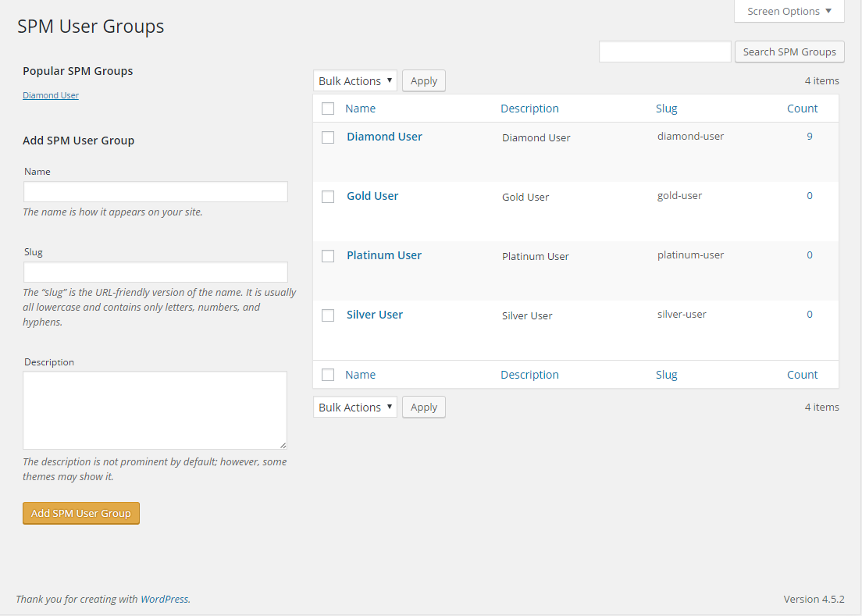Tick the select-all checkbox in table footer
Viewport: 862px width, 616px height.
coord(328,375)
